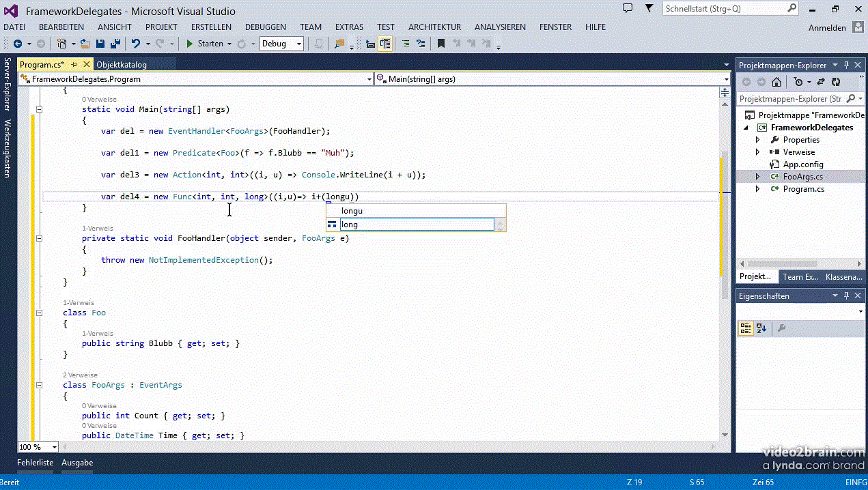The width and height of the screenshot is (868, 490).
Task: Comment out the selected lines via toolbar icon
Action: click(x=406, y=44)
